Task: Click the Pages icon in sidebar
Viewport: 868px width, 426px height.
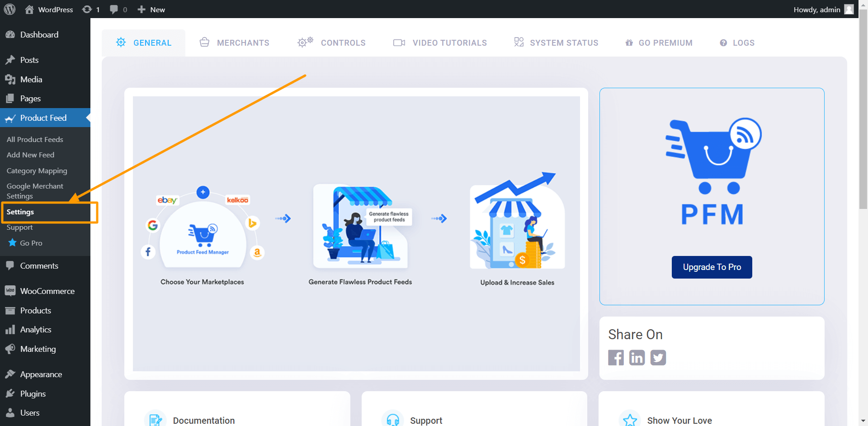Action: pyautogui.click(x=10, y=98)
